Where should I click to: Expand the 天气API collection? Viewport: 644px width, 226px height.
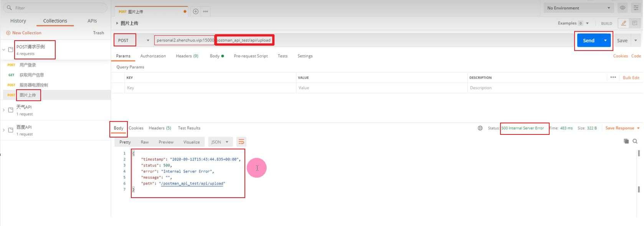pos(4,110)
